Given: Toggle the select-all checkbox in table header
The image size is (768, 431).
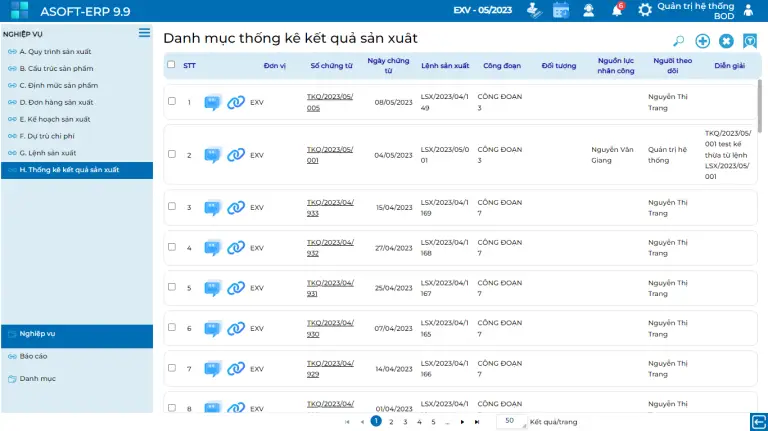Looking at the screenshot, I should (x=171, y=65).
